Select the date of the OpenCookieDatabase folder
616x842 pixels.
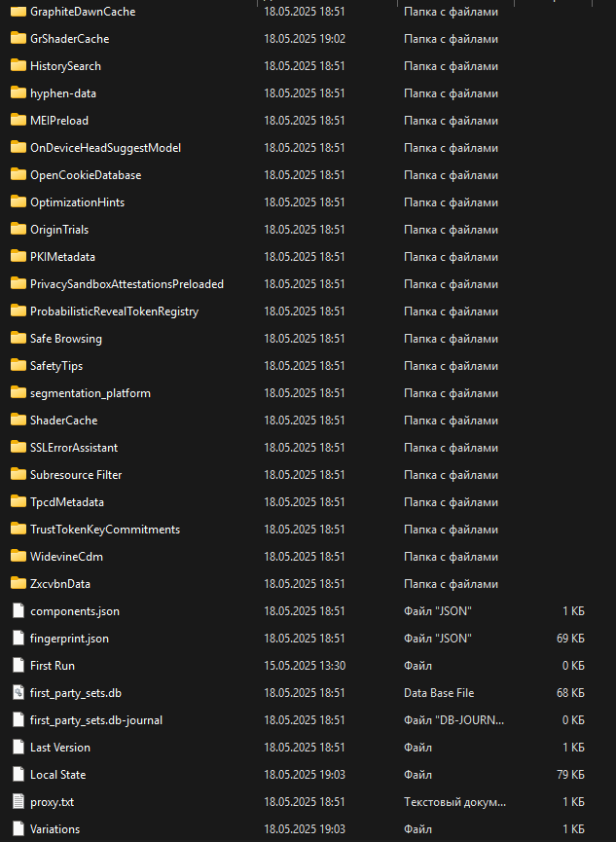[x=304, y=175]
